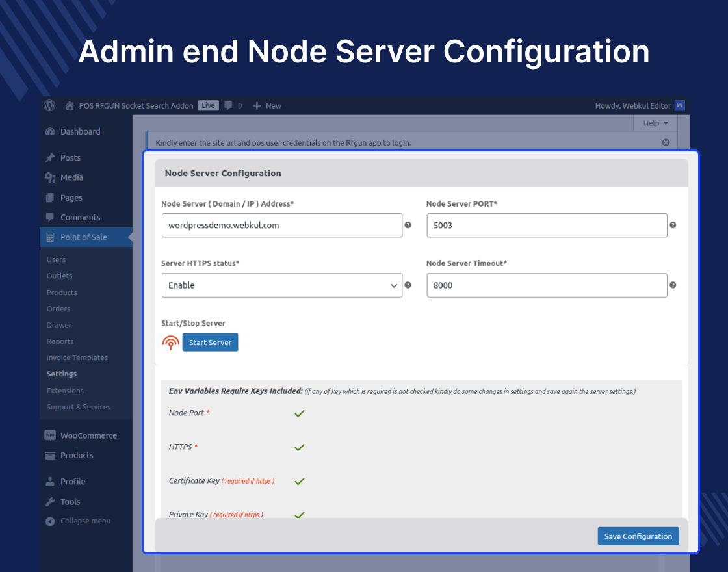728x572 pixels.
Task: Click the Tools wrench icon
Action: [50, 502]
